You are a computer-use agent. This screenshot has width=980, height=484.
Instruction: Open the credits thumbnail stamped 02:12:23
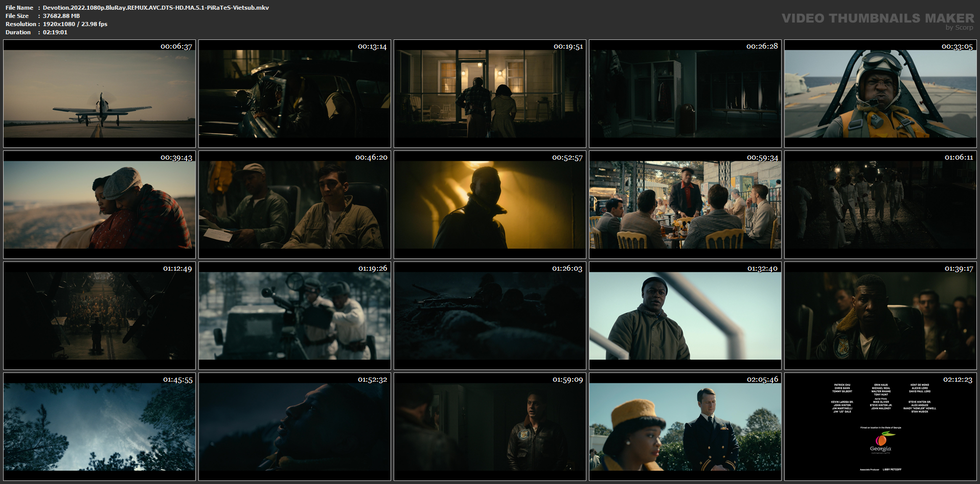click(x=880, y=427)
